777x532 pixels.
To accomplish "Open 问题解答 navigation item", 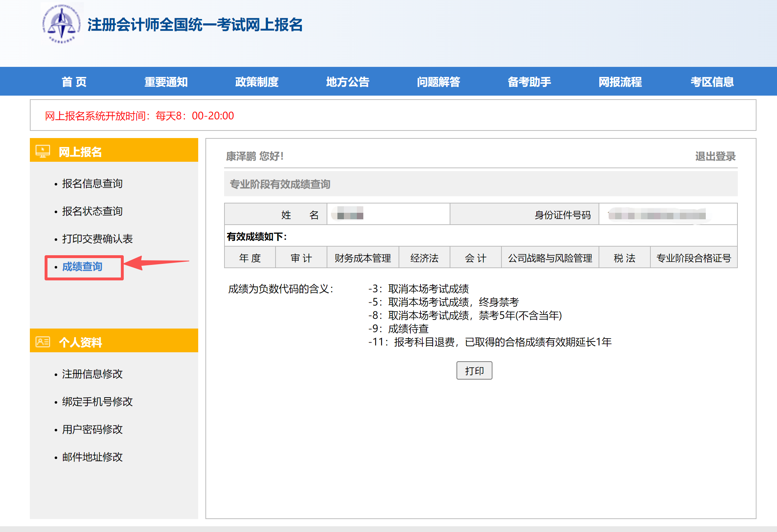I will click(x=439, y=82).
